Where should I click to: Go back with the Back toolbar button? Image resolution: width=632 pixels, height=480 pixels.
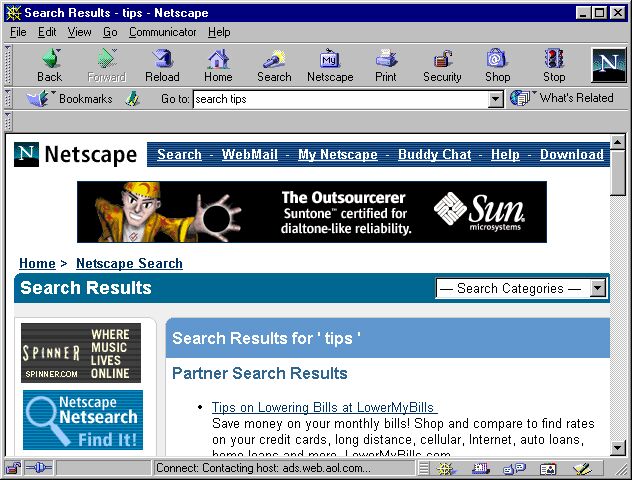50,65
